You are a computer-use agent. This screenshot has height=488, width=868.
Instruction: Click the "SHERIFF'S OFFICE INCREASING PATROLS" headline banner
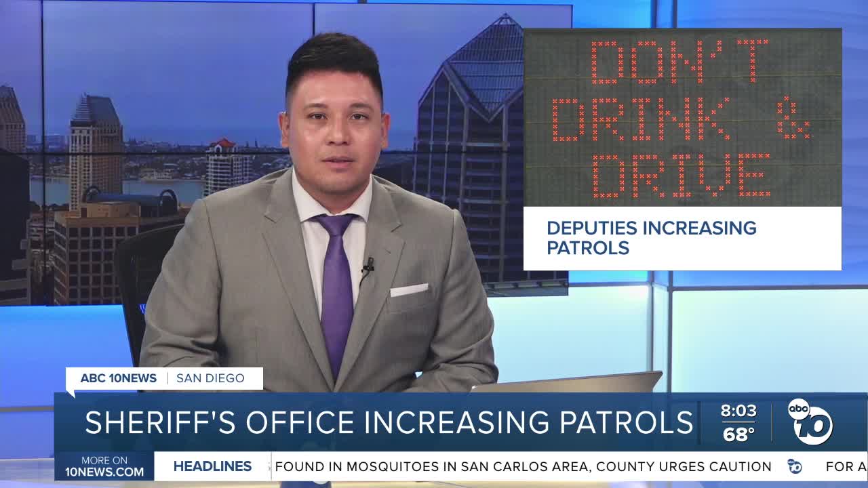389,422
